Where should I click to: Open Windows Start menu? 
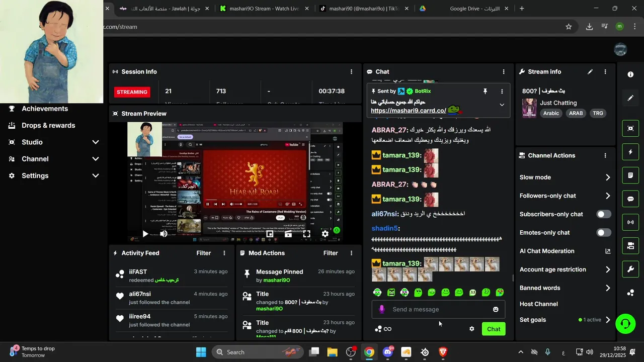click(x=201, y=352)
